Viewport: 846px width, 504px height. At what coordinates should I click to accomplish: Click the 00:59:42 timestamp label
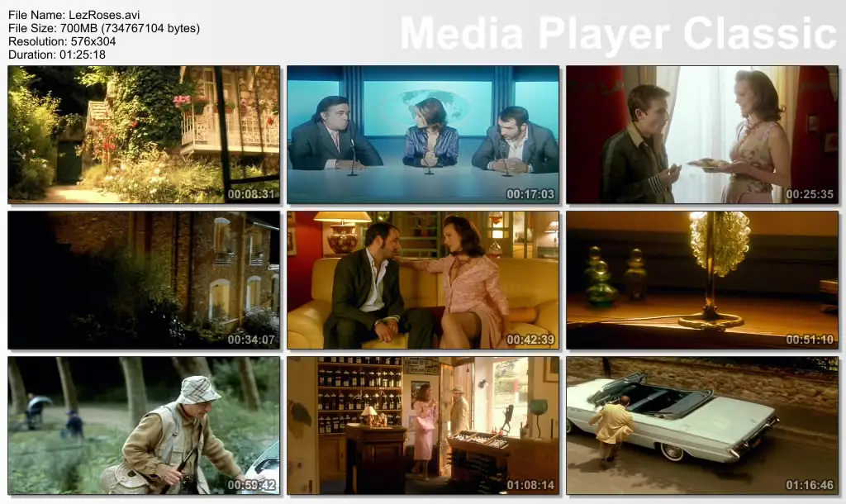[x=251, y=485]
